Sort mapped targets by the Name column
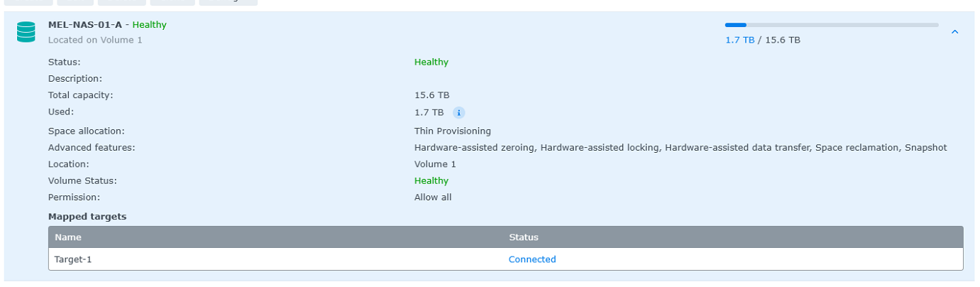 click(x=68, y=237)
